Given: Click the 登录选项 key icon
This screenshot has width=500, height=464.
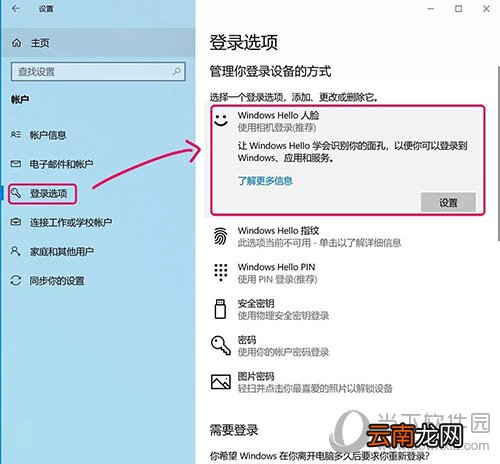Looking at the screenshot, I should coord(16,193).
